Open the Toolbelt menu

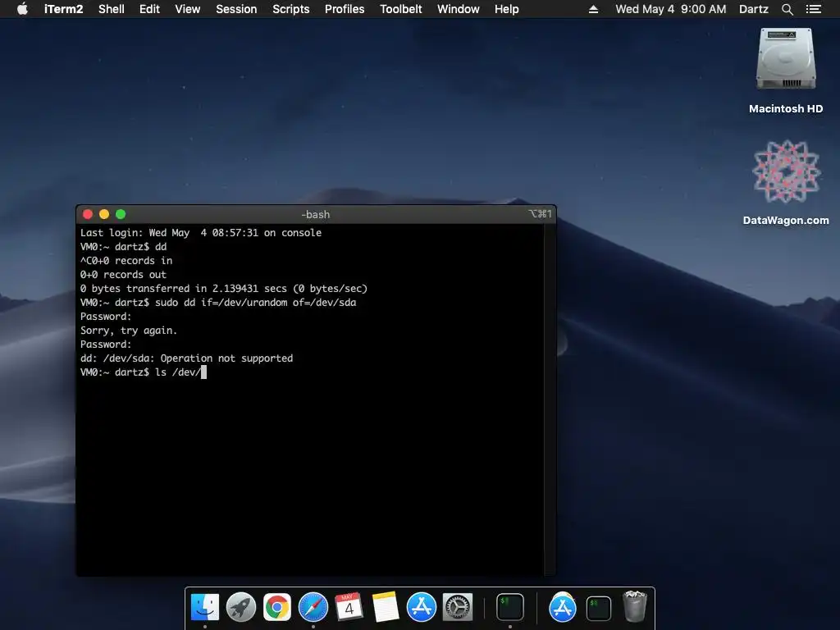400,9
